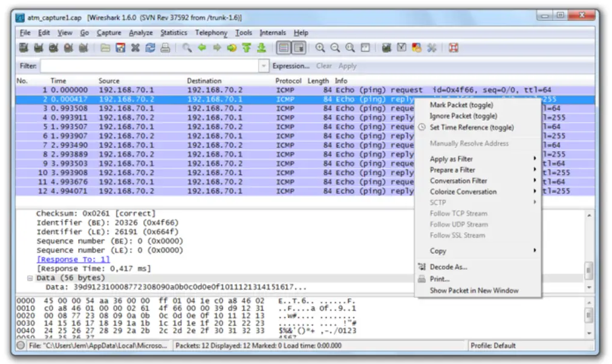The image size is (612, 364).
Task: Click the Profile: Default status bar entry
Action: pyautogui.click(x=493, y=346)
